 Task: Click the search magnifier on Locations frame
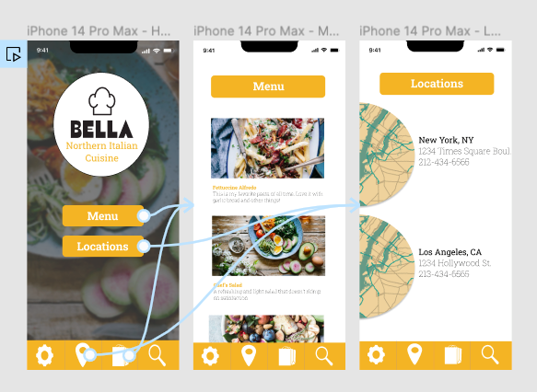click(490, 354)
